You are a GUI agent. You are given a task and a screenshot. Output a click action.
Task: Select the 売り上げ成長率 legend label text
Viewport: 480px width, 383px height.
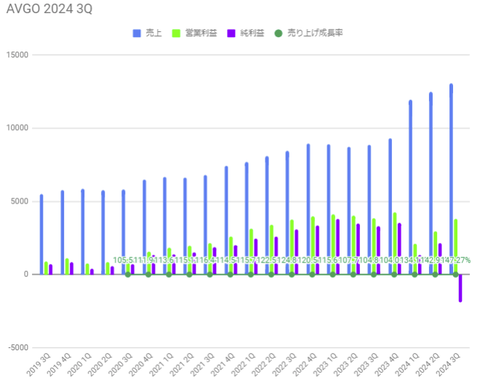tap(315, 33)
